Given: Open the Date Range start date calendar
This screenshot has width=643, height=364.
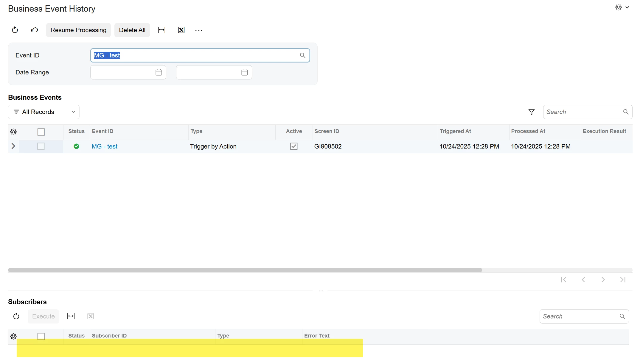Looking at the screenshot, I should click(159, 72).
